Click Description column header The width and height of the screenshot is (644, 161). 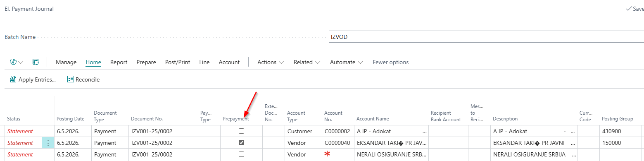[505, 119]
